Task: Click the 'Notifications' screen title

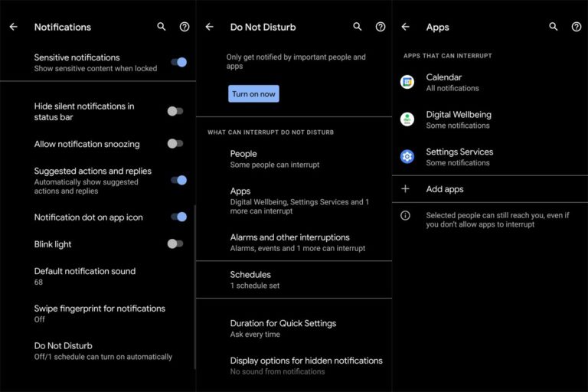Action: pyautogui.click(x=63, y=27)
